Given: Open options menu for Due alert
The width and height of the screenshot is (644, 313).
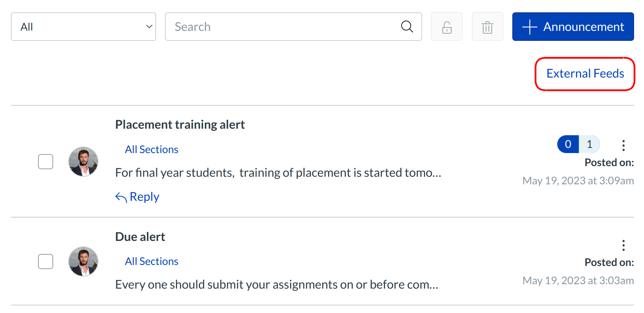Looking at the screenshot, I should (623, 245).
